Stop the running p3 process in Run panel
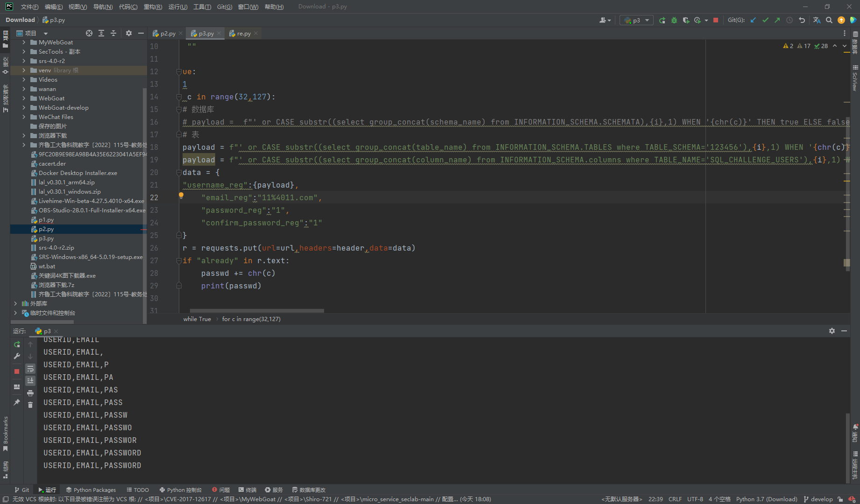 click(x=17, y=371)
